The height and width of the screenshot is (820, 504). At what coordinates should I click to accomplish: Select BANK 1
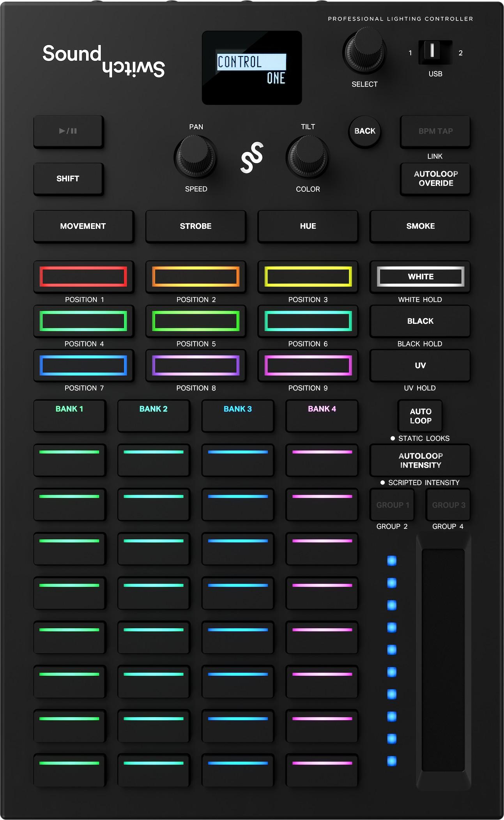point(69,416)
